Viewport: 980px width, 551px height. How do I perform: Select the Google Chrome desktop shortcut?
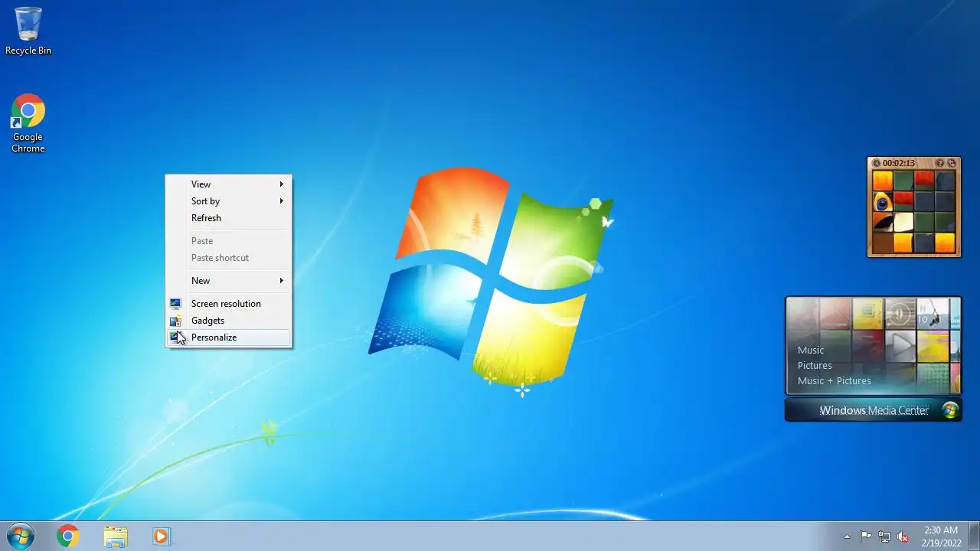(x=28, y=123)
